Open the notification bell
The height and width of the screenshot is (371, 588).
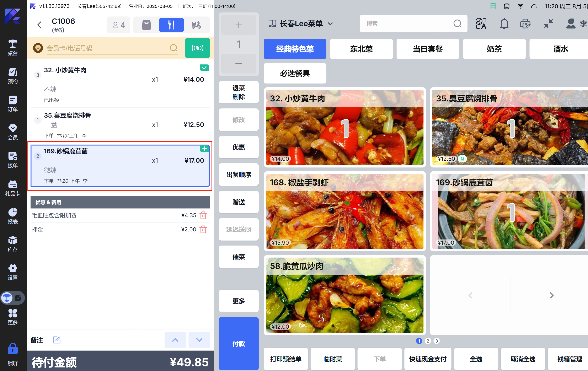click(x=504, y=24)
